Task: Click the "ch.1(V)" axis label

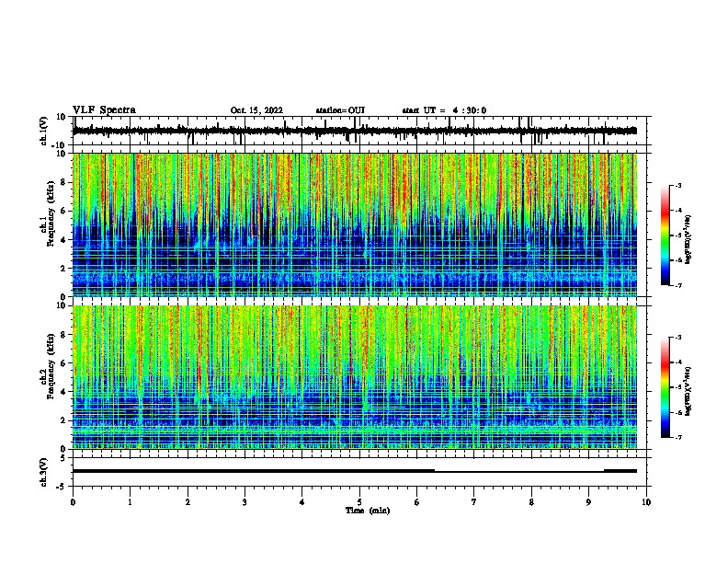Action: point(44,131)
